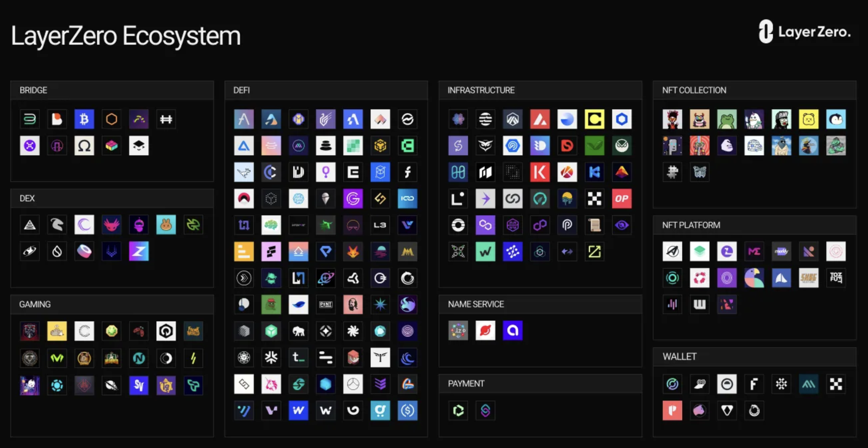
Task: Click the 'NFT COLLECTION' section heading
Action: 694,90
